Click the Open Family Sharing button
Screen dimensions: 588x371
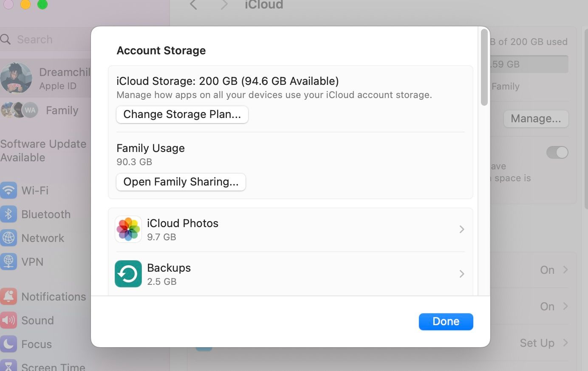point(181,182)
